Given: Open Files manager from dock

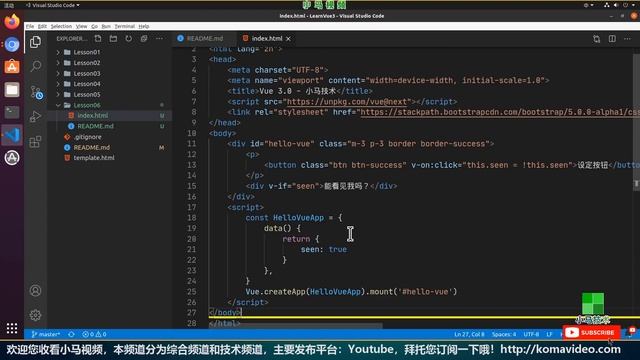Looking at the screenshot, I should click(12, 90).
